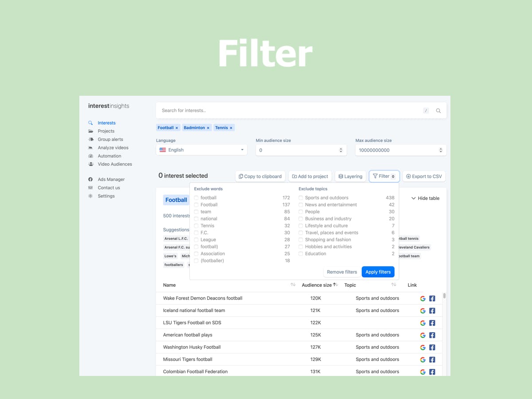Open Facebook link for Wake Forest Demon Deacons football
Image resolution: width=532 pixels, height=399 pixels.
[432, 298]
